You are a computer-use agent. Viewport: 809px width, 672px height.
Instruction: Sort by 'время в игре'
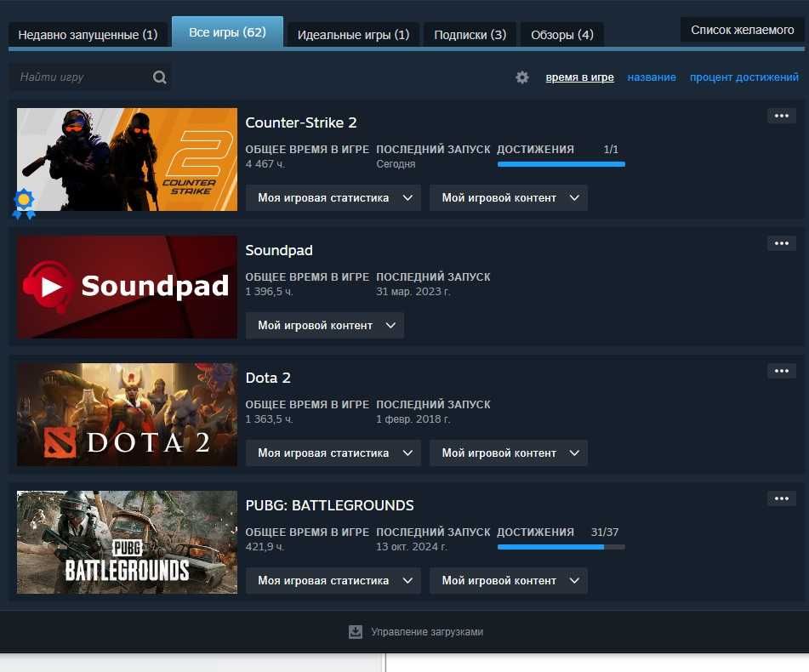click(x=580, y=77)
